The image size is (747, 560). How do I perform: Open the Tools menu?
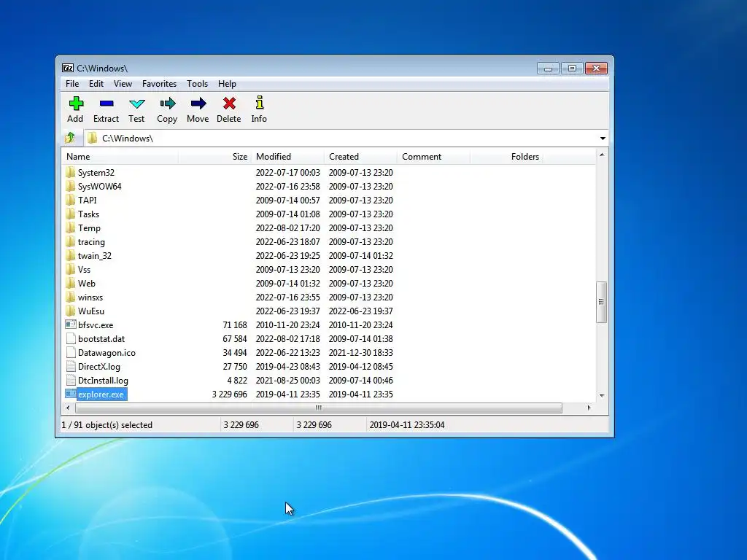197,84
